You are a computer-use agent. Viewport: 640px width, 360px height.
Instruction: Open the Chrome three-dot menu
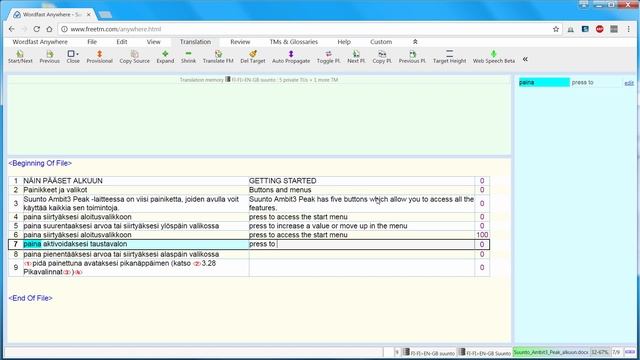629,29
